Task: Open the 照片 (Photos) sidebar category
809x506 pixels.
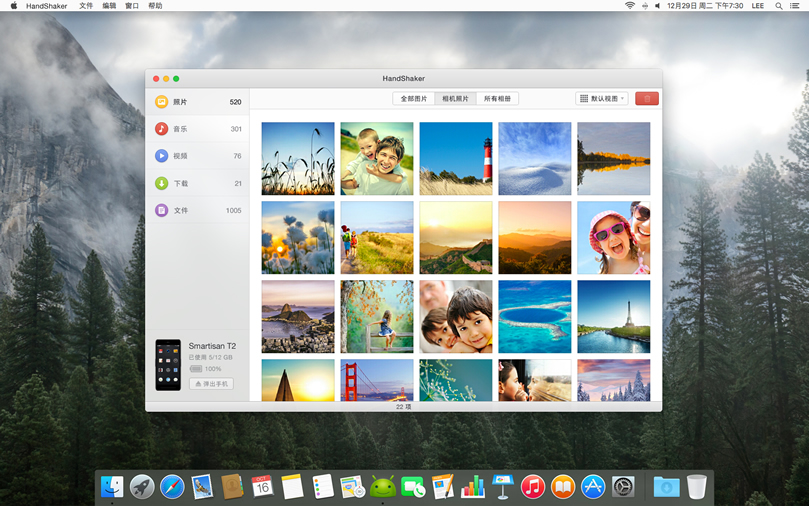Action: (x=180, y=102)
